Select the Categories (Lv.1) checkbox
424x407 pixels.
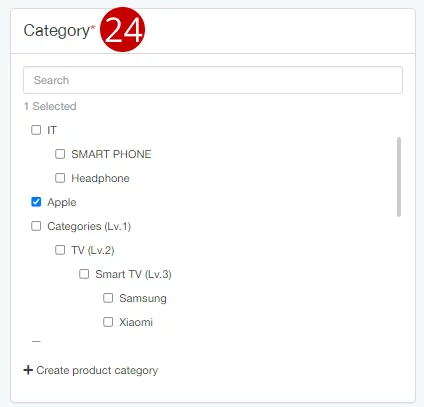click(36, 226)
